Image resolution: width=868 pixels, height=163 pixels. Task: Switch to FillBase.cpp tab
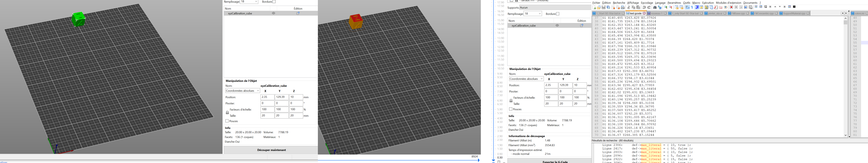pyautogui.click(x=739, y=13)
